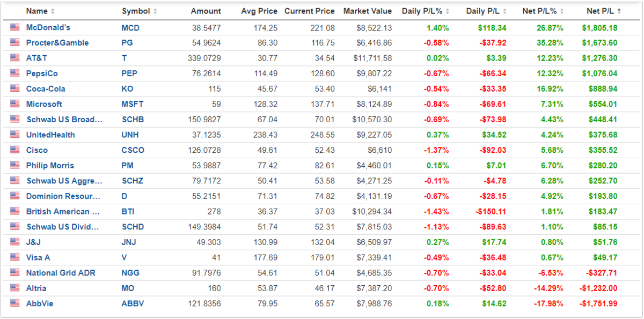This screenshot has height=319, width=644.
Task: Sort by Net P/L% column header
Action: pyautogui.click(x=544, y=11)
